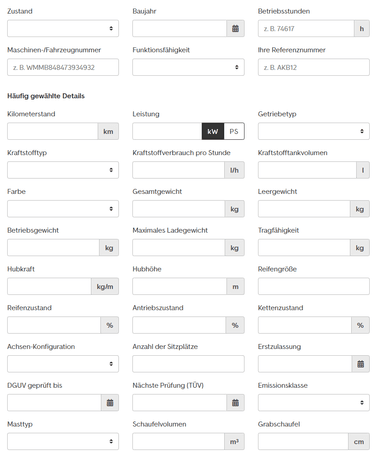Select kW as Leistung unit
This screenshot has height=454, width=376.
click(213, 131)
